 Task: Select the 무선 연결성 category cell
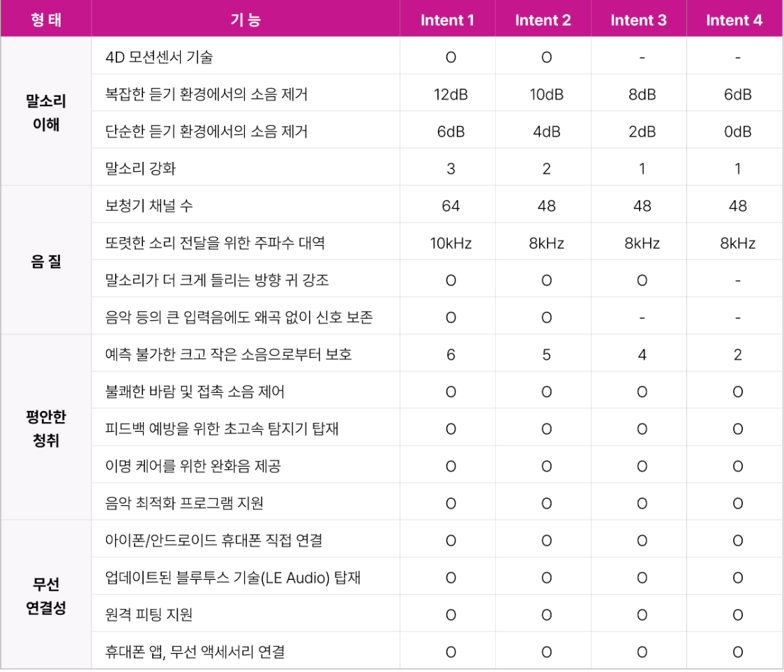point(46,595)
